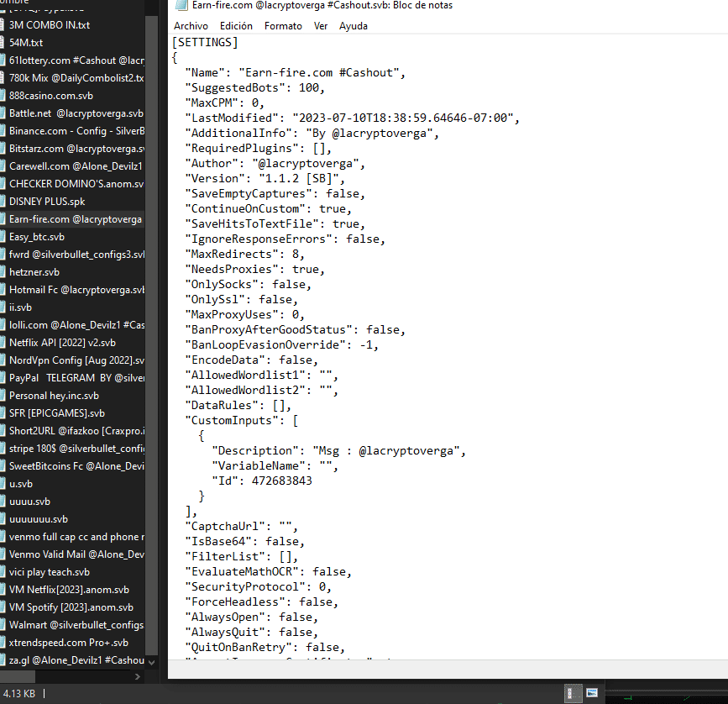Viewport: 728px width, 704px height.
Task: Select VM Spotify [2023].anom.svb file
Action: pyautogui.click(x=72, y=607)
